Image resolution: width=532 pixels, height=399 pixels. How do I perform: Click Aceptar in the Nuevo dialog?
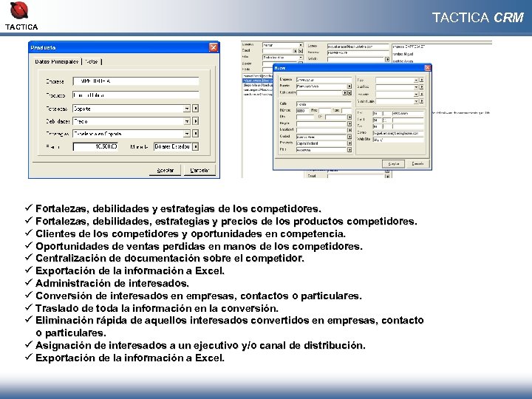pos(393,164)
